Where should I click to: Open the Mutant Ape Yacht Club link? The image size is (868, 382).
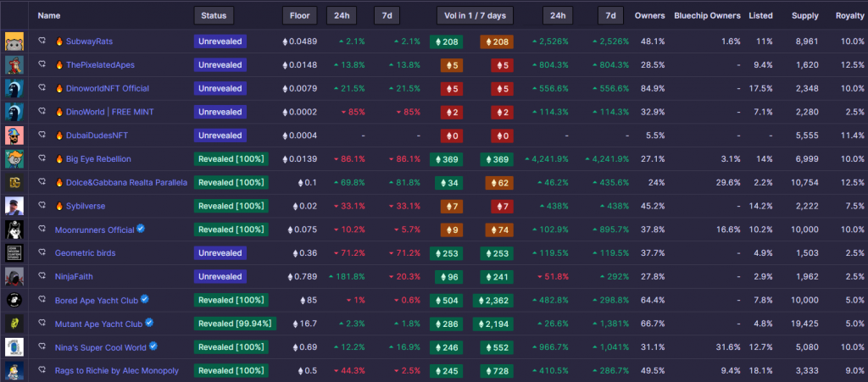tap(98, 324)
